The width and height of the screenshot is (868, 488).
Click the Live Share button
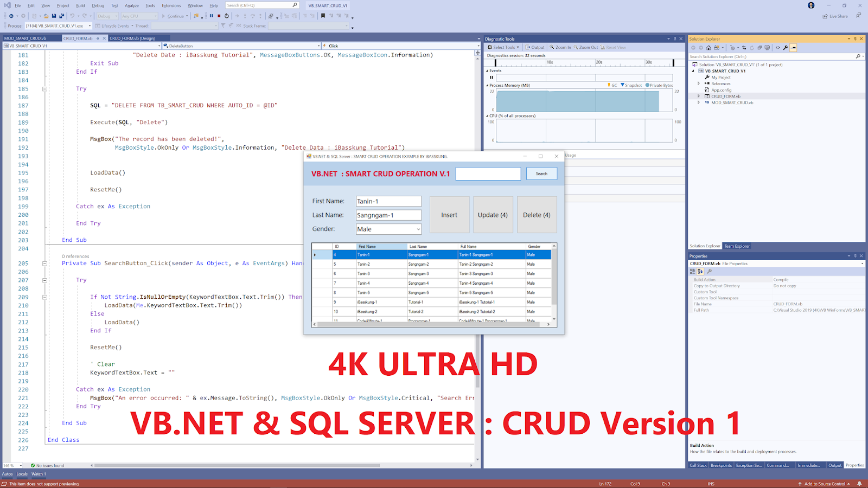[x=835, y=16]
